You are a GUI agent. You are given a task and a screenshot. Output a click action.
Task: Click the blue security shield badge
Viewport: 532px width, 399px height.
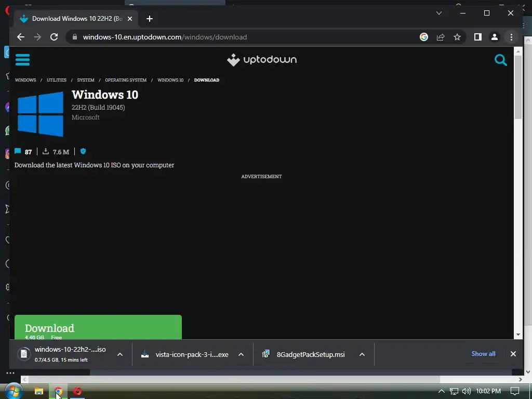pyautogui.click(x=83, y=151)
